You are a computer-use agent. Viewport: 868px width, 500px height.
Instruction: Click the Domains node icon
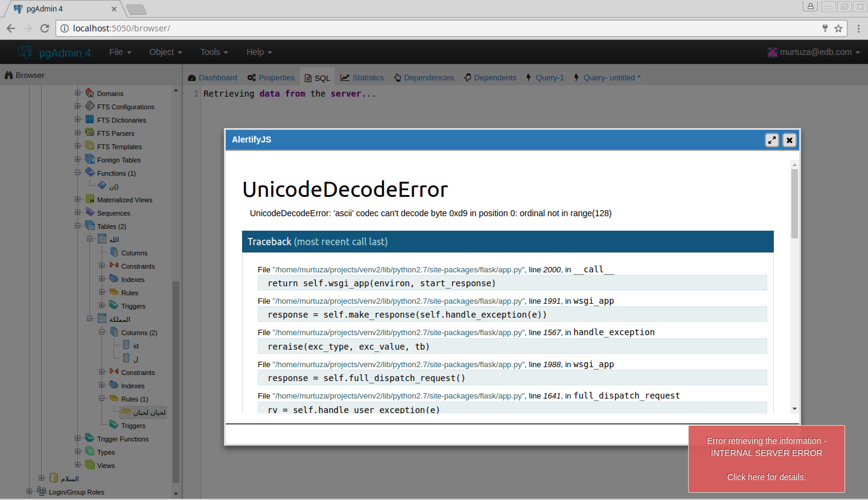(90, 93)
